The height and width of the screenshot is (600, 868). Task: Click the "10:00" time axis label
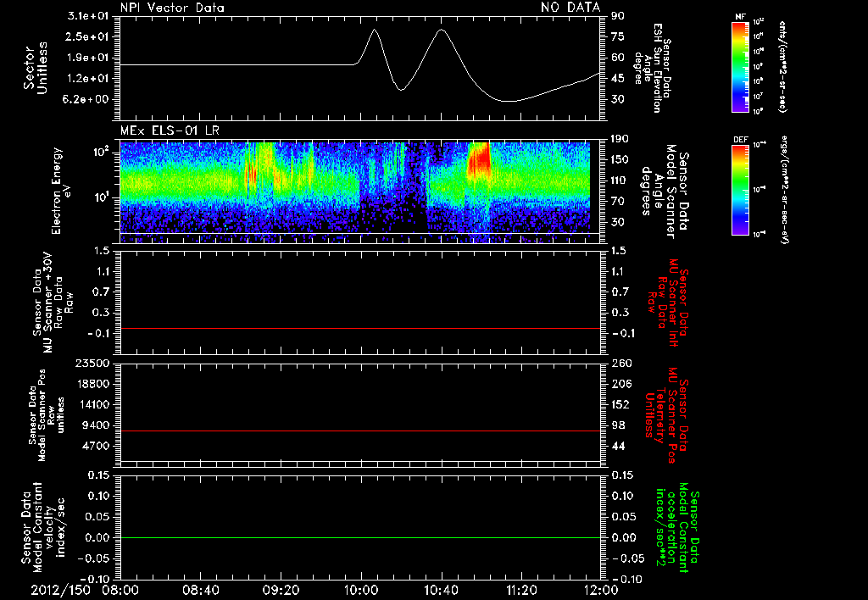(361, 590)
